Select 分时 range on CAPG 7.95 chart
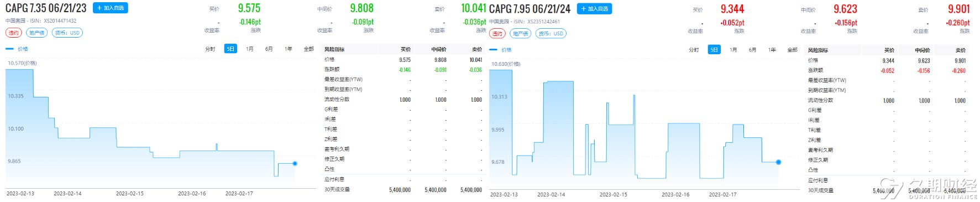 click(x=694, y=50)
